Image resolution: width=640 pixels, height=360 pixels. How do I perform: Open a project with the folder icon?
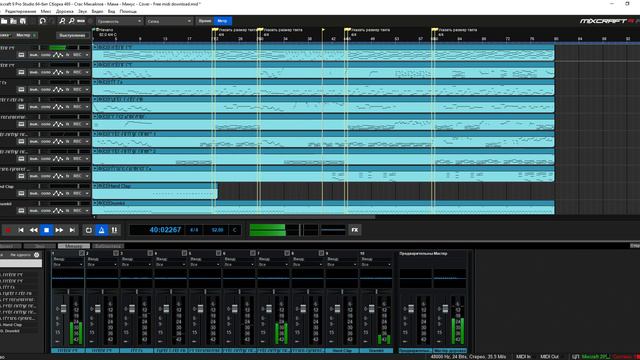coord(4,21)
